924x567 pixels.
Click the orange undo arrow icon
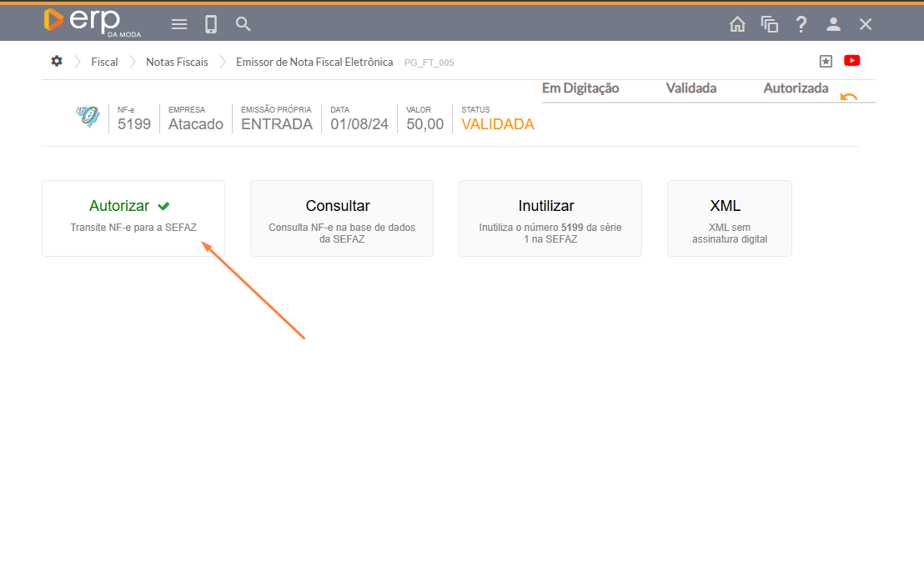point(849,97)
